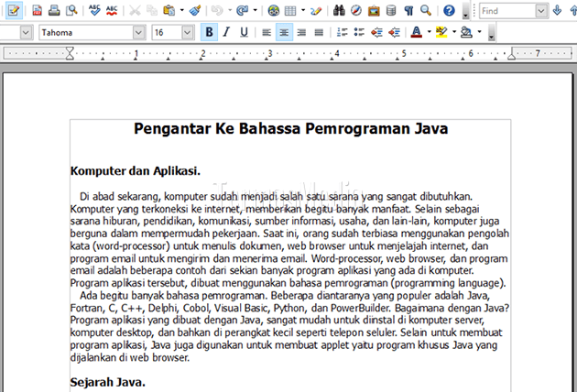Viewport: 577px width, 392px height.
Task: Toggle Bold formatting
Action: (x=209, y=32)
